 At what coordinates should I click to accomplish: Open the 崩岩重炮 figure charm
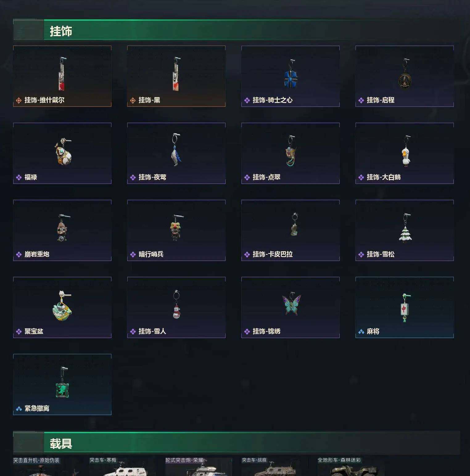(x=62, y=230)
